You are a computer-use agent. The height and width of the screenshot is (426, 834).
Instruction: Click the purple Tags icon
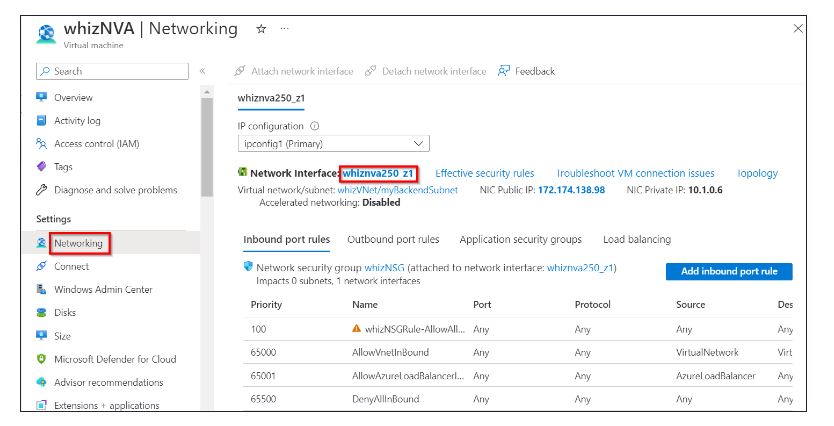[x=41, y=166]
